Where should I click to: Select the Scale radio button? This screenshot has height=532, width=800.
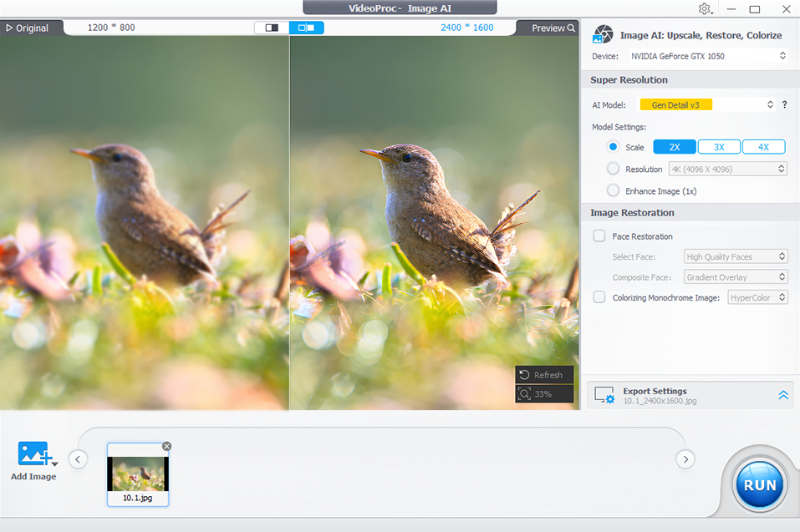(613, 147)
